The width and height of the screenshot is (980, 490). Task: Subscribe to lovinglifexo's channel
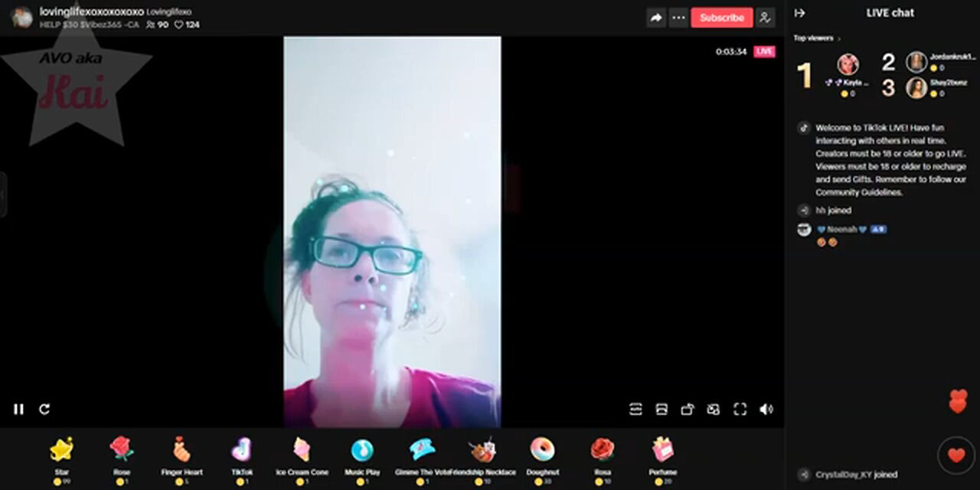click(x=722, y=18)
